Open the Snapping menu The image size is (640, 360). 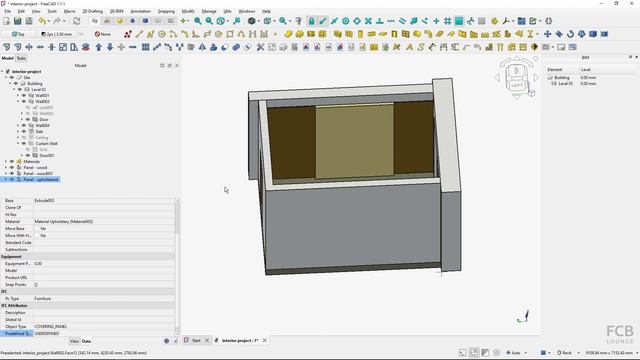click(166, 11)
